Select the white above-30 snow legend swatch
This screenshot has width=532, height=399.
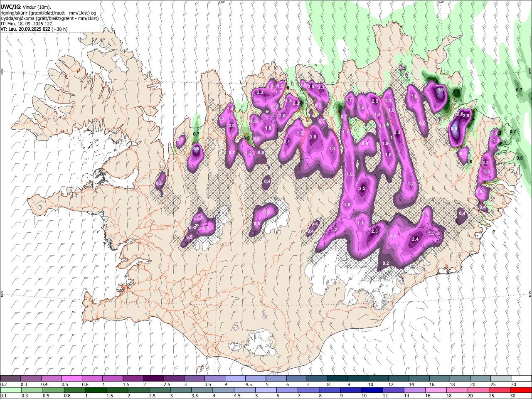521,379
